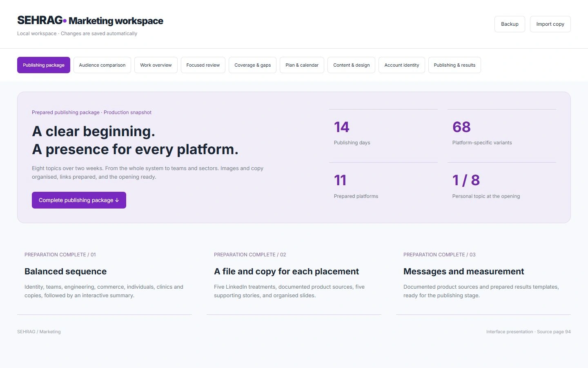
Task: Open the Account identity tab
Action: [x=402, y=65]
